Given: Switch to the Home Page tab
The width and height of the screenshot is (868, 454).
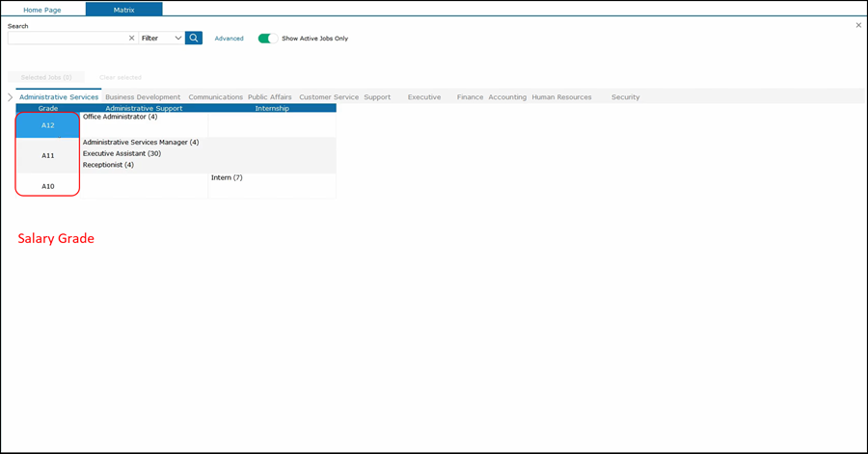Looking at the screenshot, I should [42, 9].
